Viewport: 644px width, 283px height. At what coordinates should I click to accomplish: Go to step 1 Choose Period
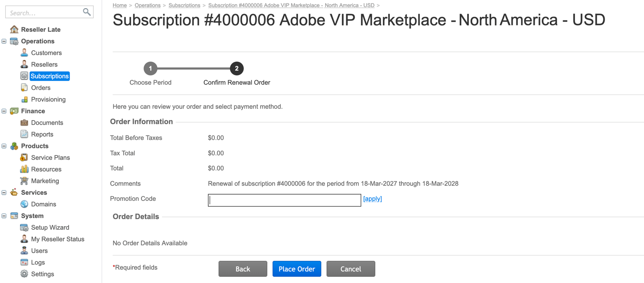coord(150,69)
